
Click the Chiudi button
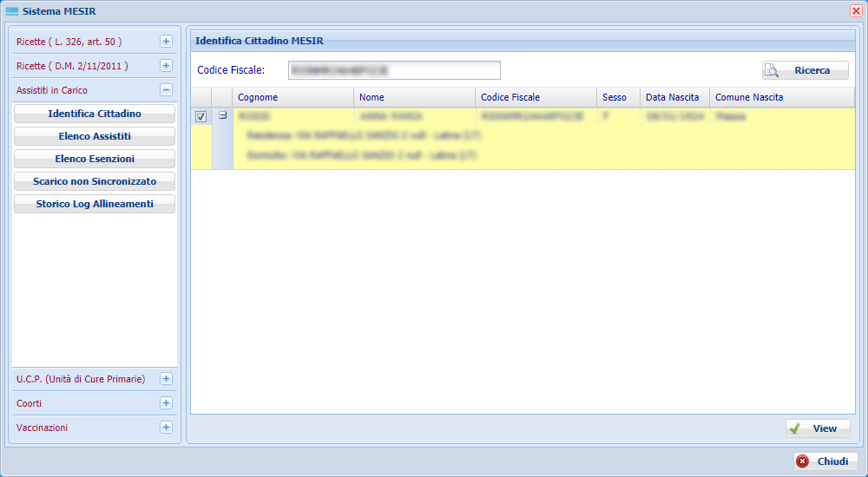click(x=826, y=461)
